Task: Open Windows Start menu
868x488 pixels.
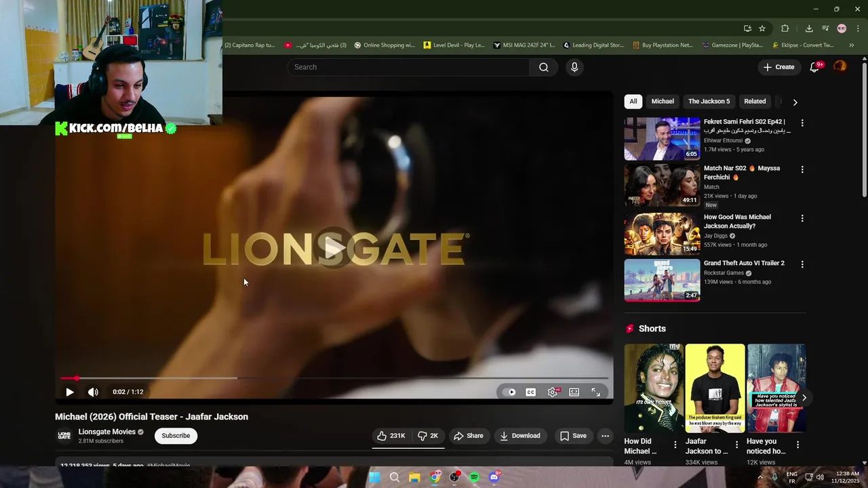Action: tap(374, 477)
